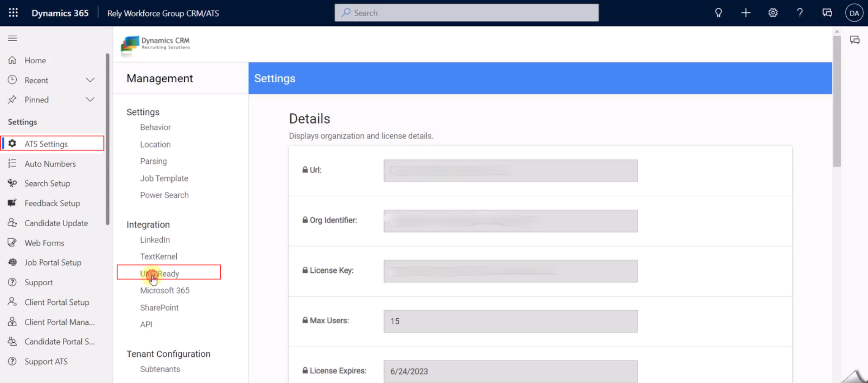Click the Dynamics CRM Recruiting Solutions logo
The width and height of the screenshot is (868, 383).
[x=156, y=45]
